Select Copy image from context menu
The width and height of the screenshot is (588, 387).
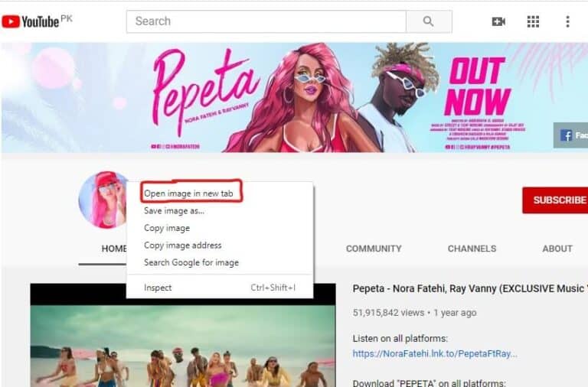point(167,228)
